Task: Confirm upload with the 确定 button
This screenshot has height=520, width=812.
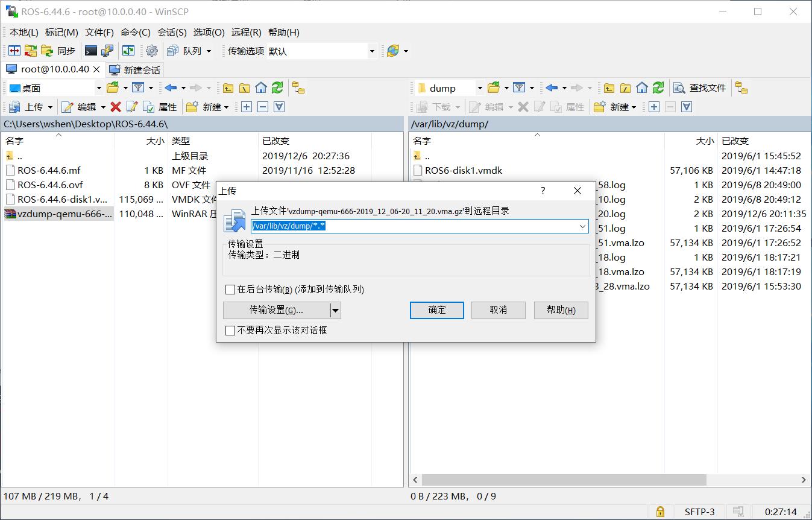Action: (436, 310)
